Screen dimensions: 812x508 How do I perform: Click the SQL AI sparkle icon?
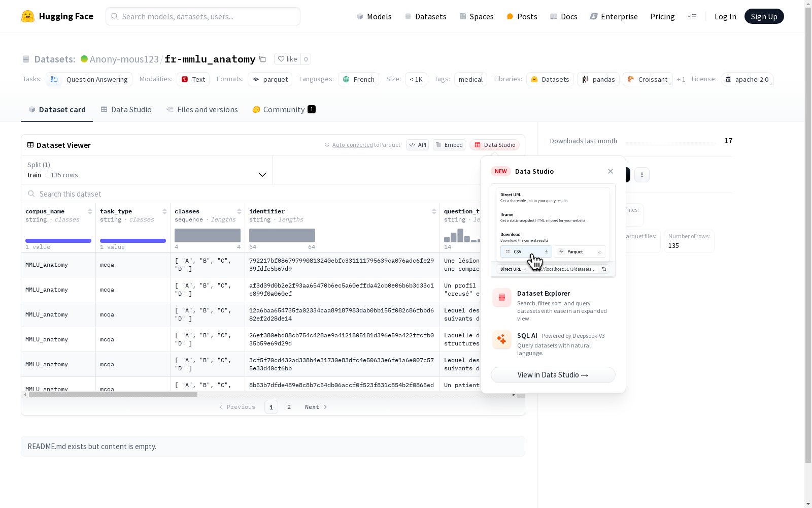502,339
